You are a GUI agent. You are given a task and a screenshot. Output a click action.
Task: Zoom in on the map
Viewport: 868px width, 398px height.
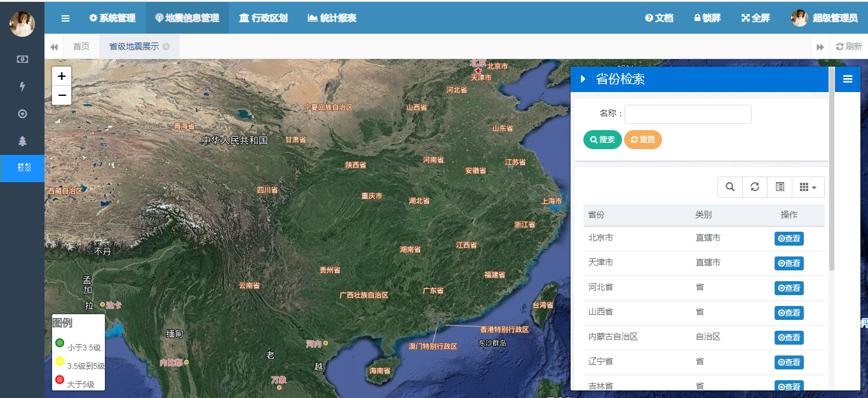[62, 76]
